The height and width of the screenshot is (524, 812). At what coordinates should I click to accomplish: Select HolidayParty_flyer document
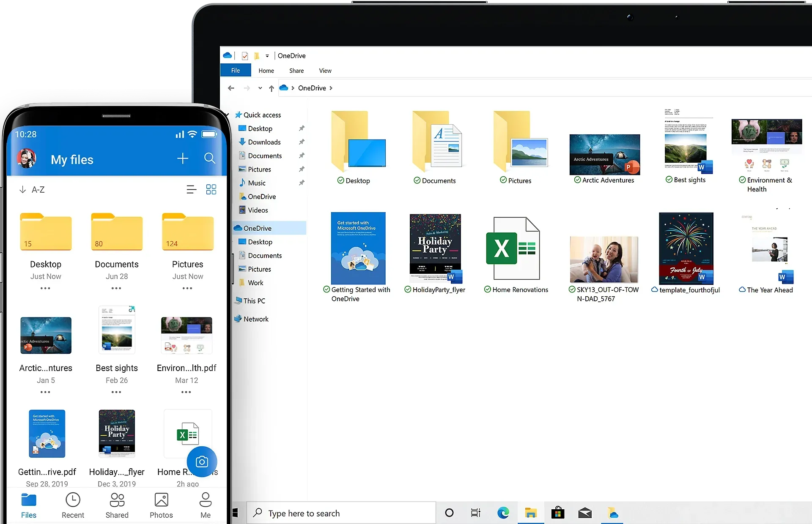[436, 254]
